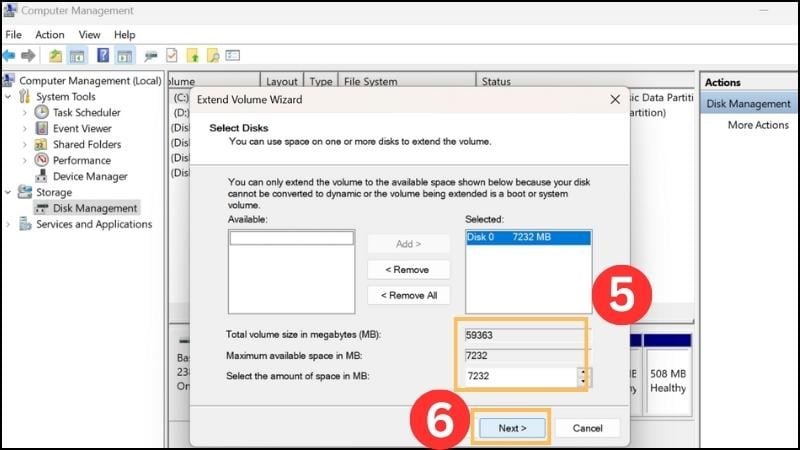This screenshot has width=800, height=450.
Task: Collapse the Storage tree node
Action: point(9,192)
